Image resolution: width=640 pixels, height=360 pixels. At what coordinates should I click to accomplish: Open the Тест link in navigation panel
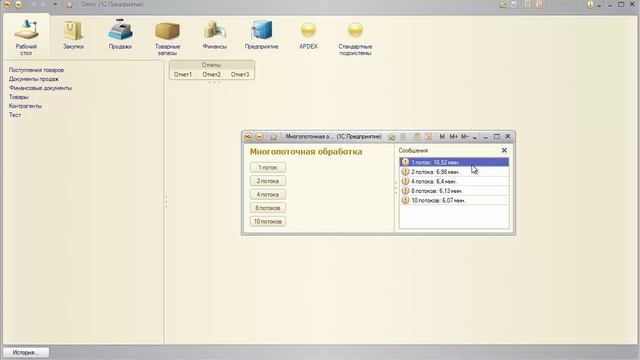pos(15,115)
